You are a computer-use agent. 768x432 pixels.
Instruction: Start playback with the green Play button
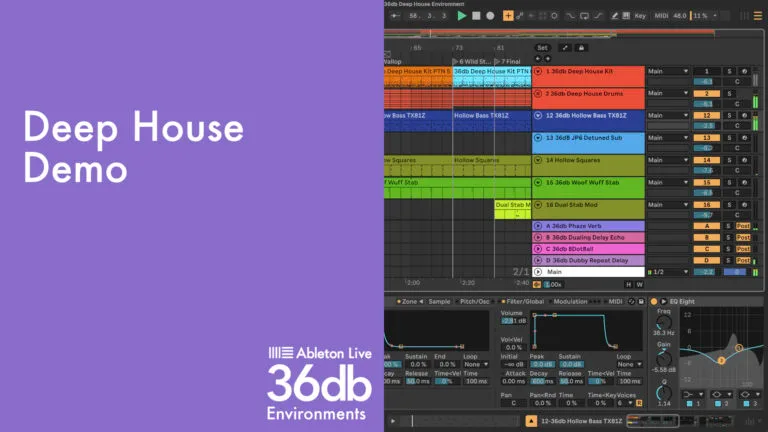tap(461, 16)
